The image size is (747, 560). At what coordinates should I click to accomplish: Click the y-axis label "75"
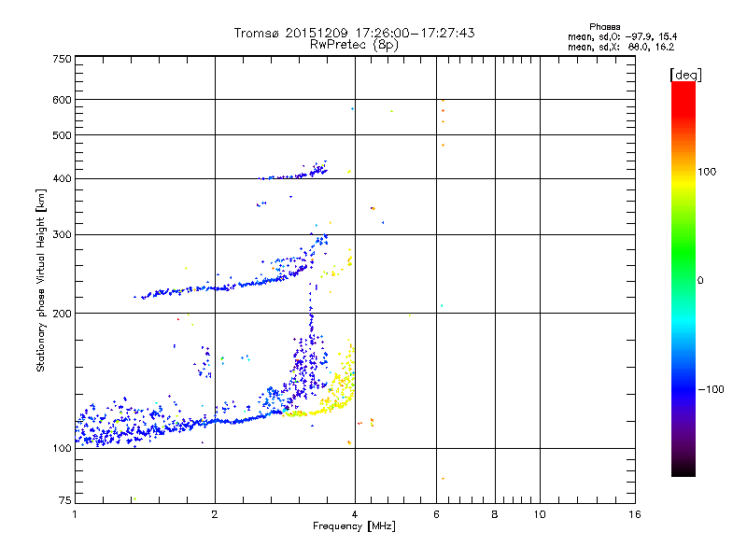point(65,500)
